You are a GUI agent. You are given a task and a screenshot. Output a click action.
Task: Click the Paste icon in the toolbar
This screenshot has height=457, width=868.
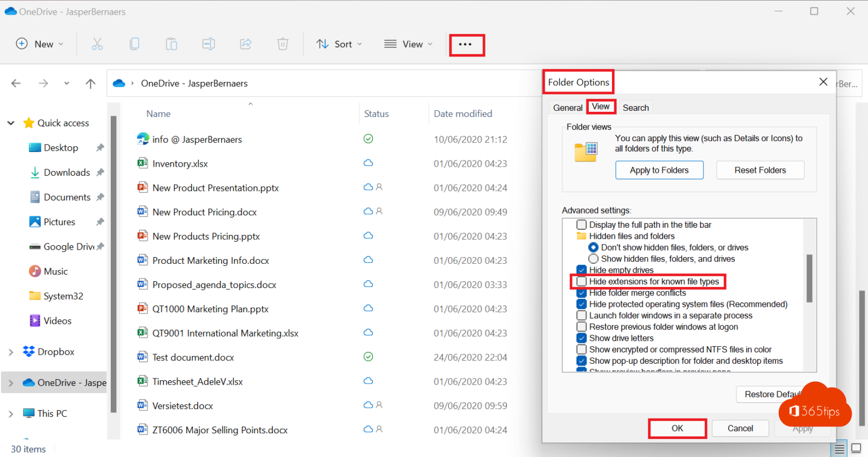coord(171,43)
